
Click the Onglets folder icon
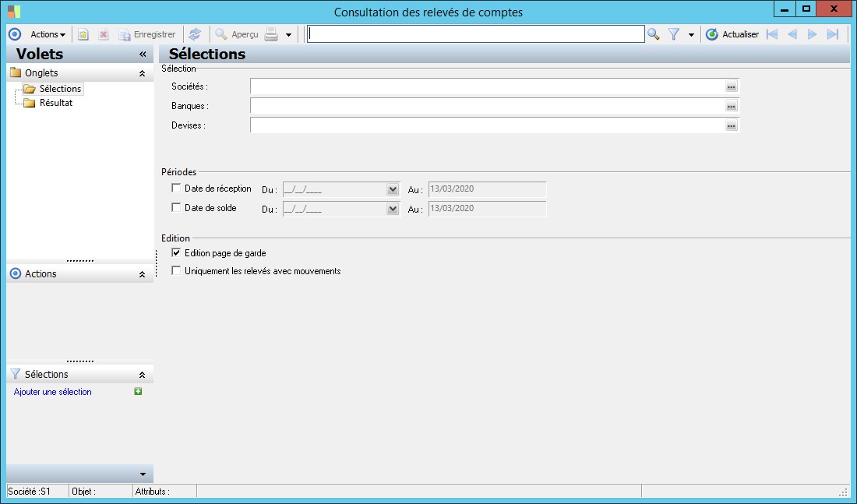coord(16,72)
